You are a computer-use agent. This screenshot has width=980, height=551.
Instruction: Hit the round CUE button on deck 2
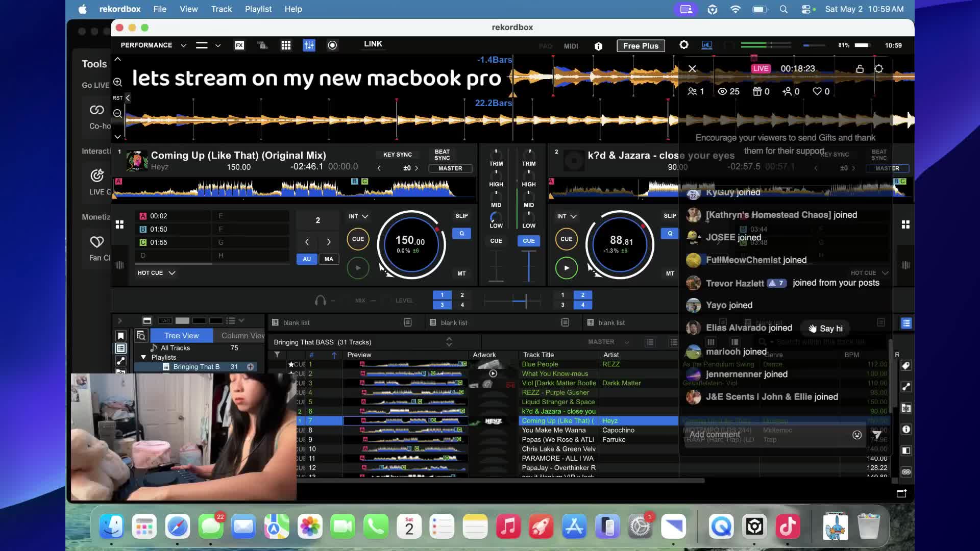[x=566, y=239]
